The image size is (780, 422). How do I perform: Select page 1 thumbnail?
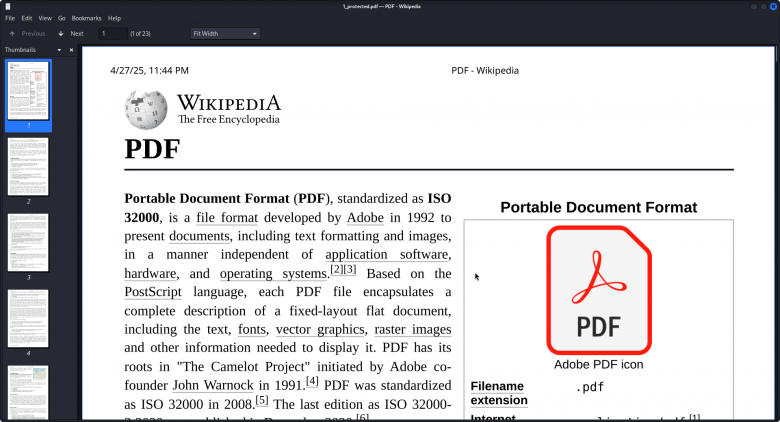coord(28,91)
